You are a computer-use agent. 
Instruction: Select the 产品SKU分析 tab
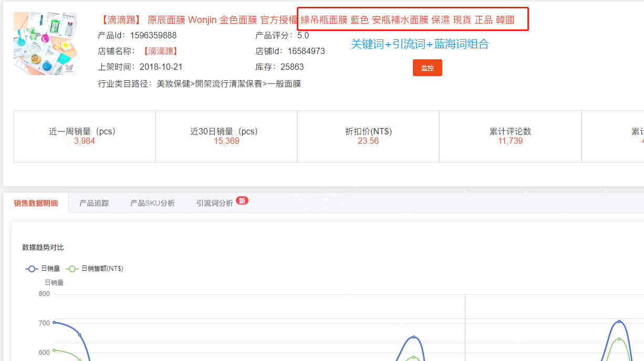[x=152, y=203]
